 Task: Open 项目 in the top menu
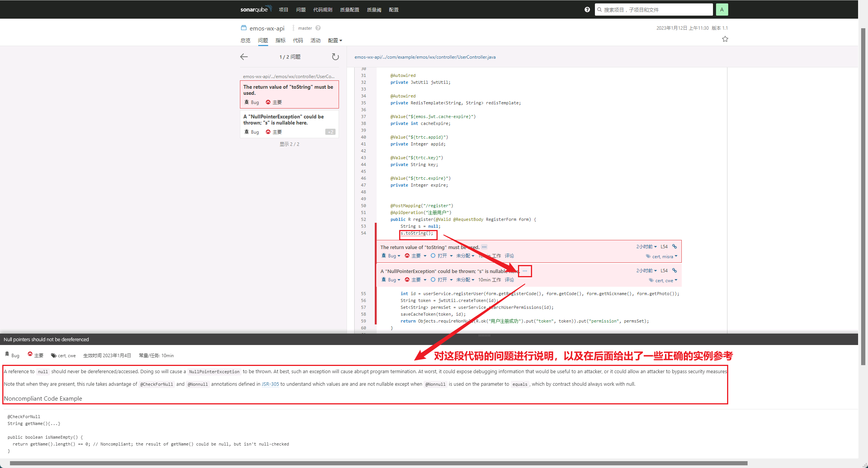(x=283, y=10)
